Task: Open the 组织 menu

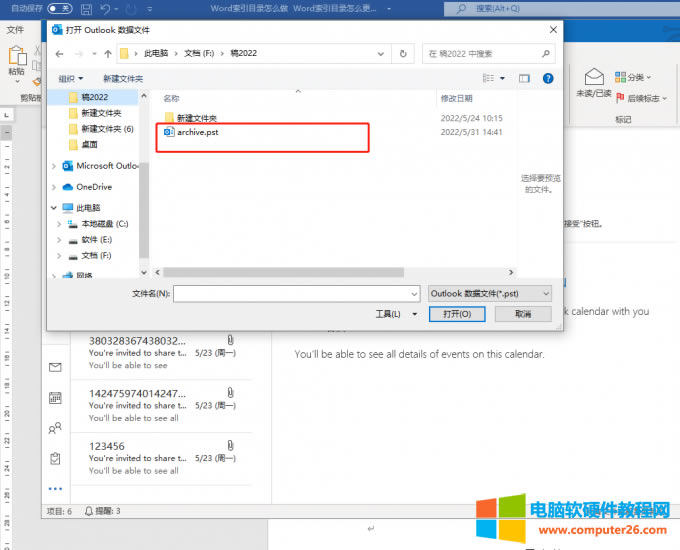Action: 70,79
